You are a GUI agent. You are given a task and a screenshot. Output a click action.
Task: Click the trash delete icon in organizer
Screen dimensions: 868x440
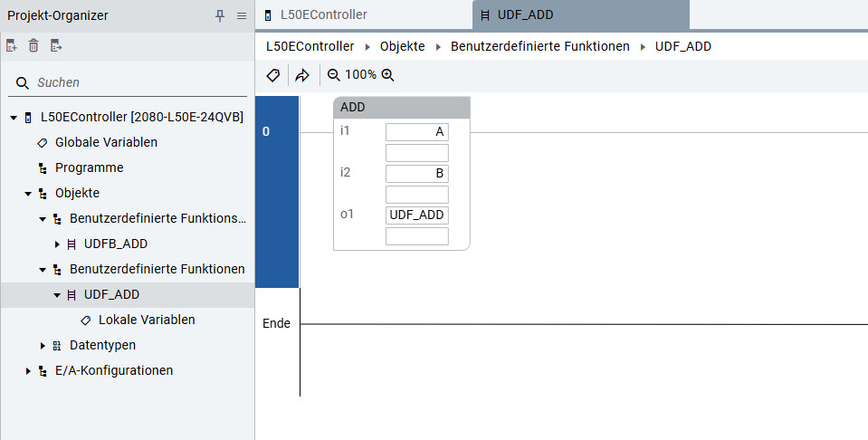[33, 45]
